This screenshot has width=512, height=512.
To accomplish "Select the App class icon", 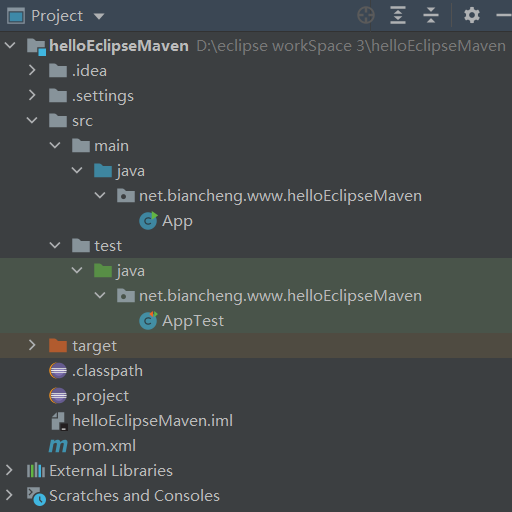I will [148, 221].
